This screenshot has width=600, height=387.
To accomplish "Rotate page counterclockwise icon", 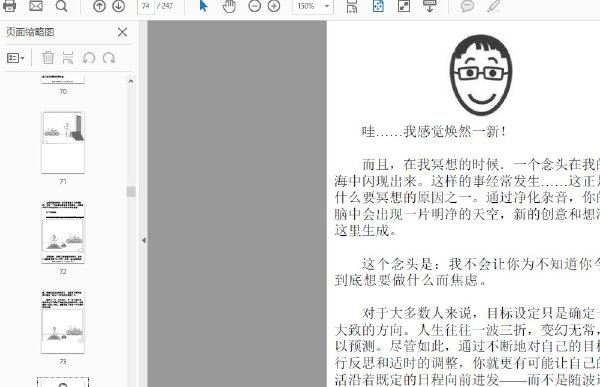I will tap(89, 58).
